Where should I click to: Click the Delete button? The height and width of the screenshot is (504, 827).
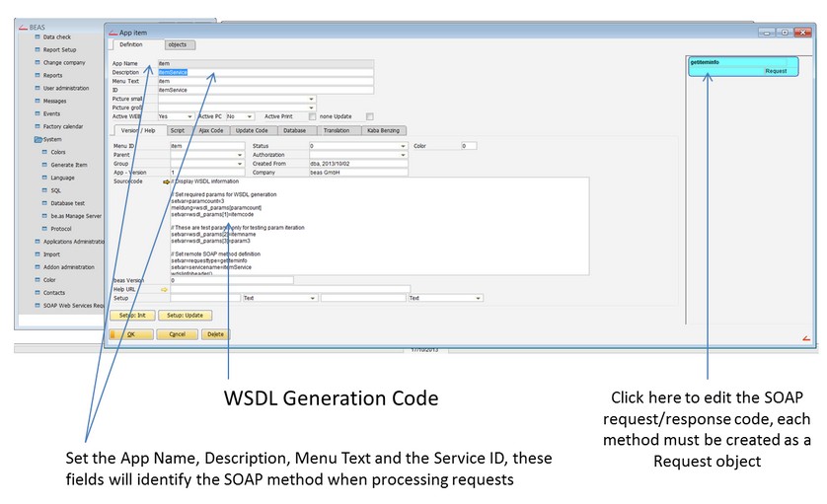(213, 334)
